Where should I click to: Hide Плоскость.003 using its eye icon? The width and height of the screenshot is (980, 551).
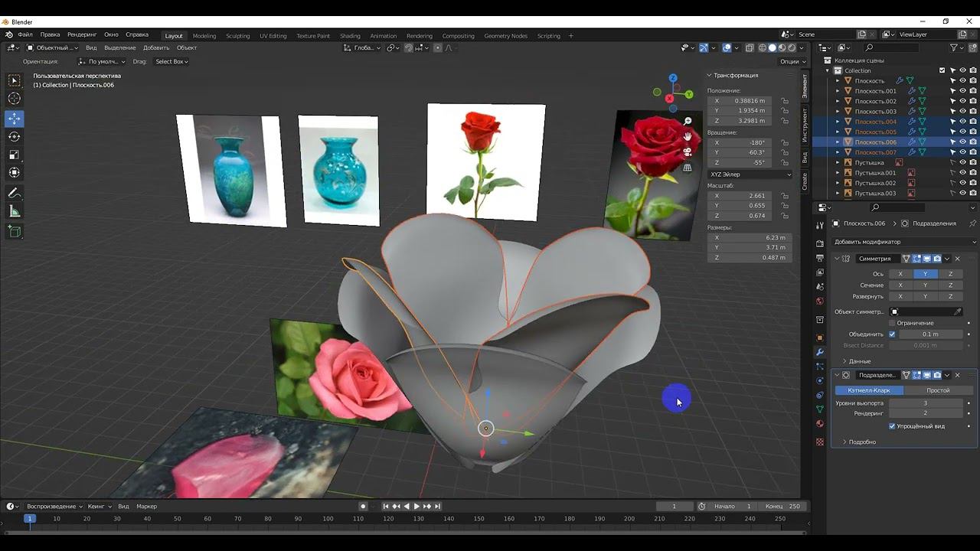tap(962, 112)
